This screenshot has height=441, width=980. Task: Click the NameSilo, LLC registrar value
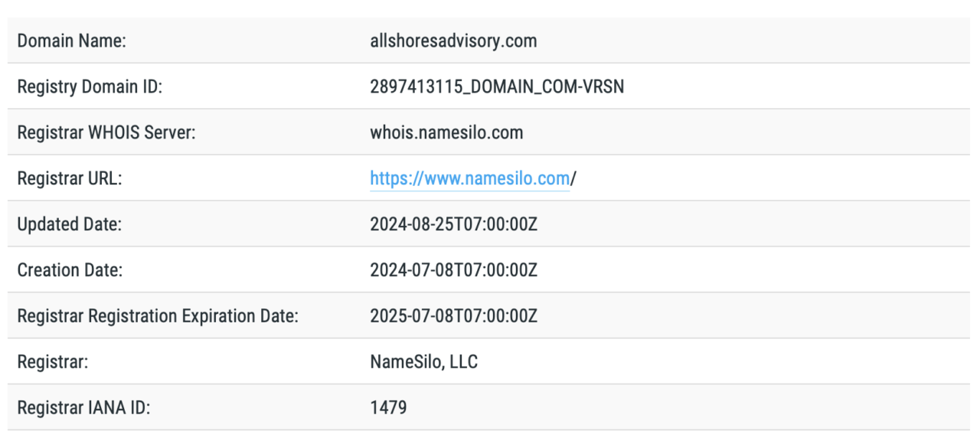point(424,362)
